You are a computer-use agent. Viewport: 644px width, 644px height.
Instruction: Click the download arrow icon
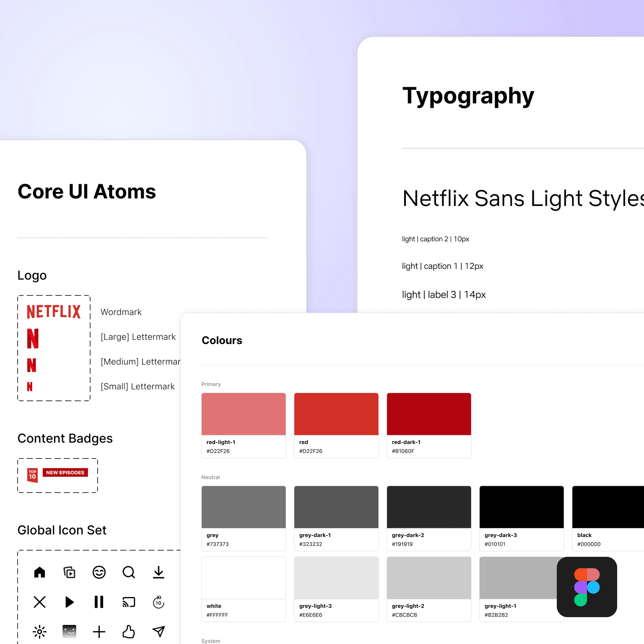159,572
